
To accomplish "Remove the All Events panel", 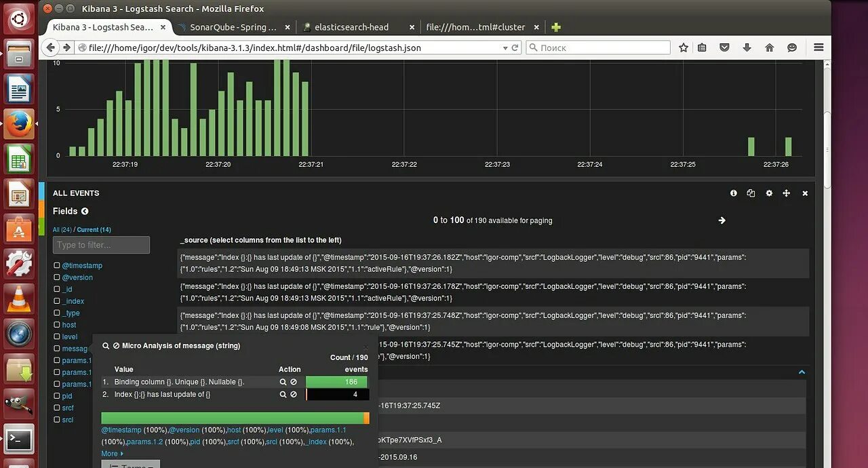I will coord(805,193).
